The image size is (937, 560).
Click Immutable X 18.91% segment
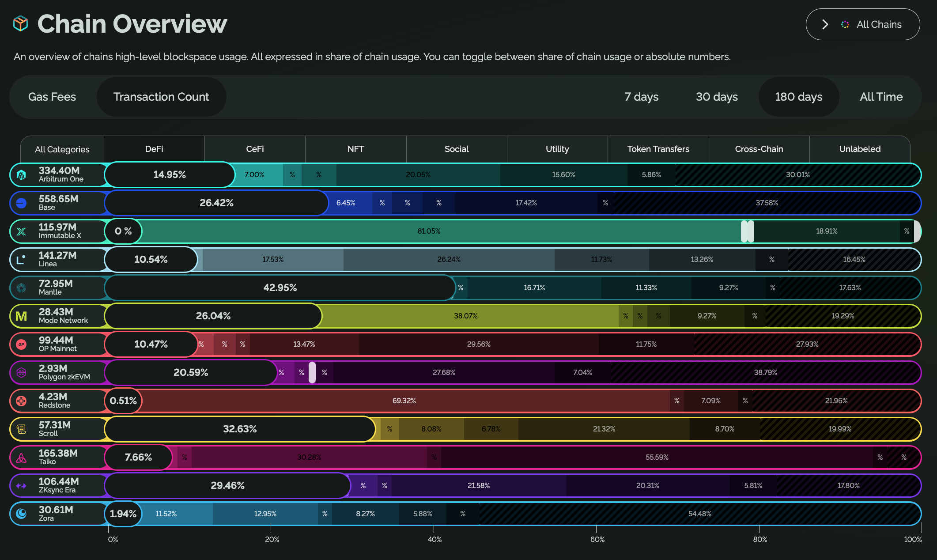coord(827,231)
